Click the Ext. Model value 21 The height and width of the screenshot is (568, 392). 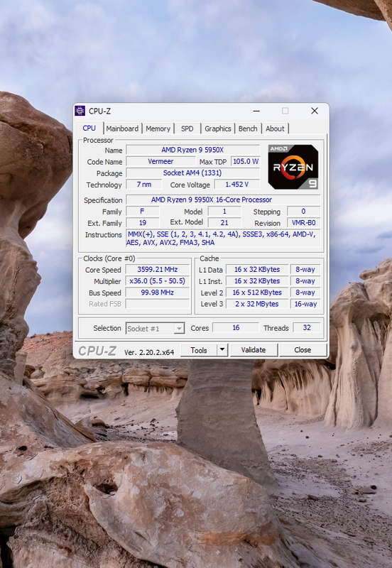(224, 223)
